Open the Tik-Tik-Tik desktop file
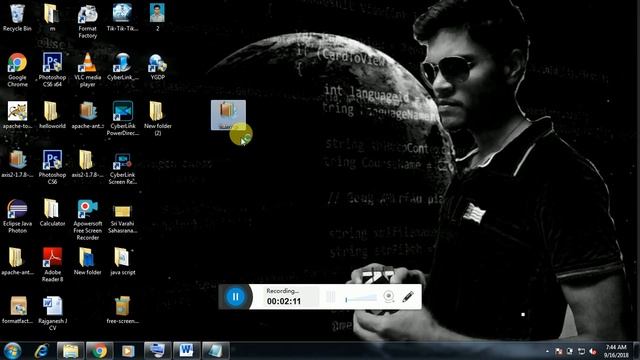The image size is (640, 360). pos(122,18)
